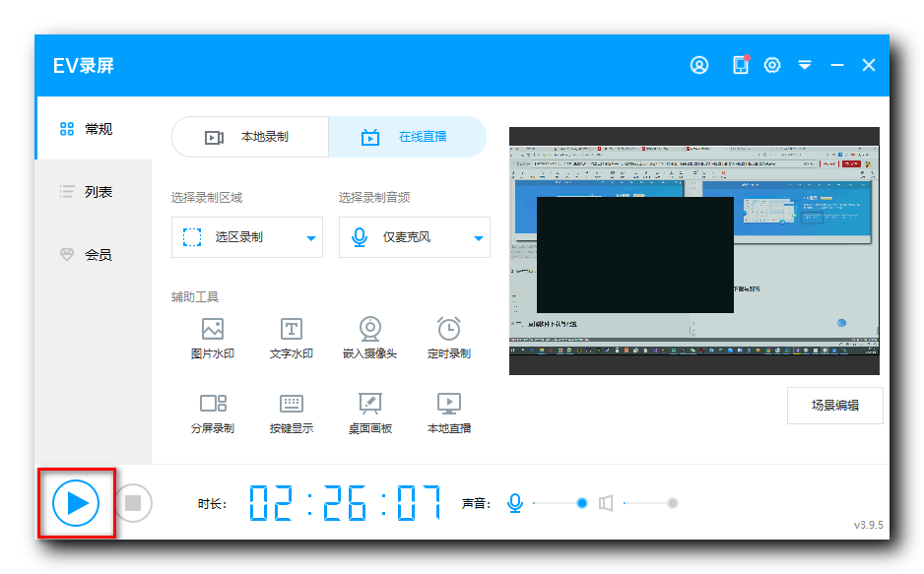924x574 pixels.
Task: Enable the 嵌入摄像头 embedded camera tool
Action: tap(369, 337)
